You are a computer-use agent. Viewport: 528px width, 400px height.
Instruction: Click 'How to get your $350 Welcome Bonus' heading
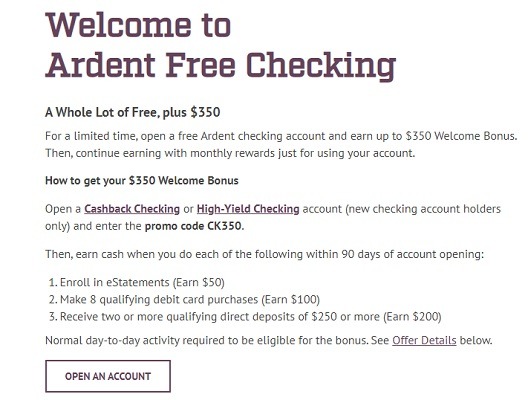[142, 180]
